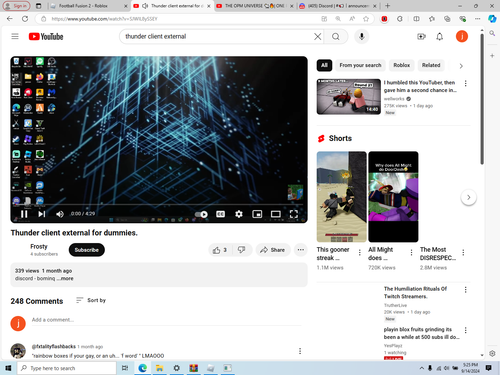Screen dimensions: 500x375
Task: Click the Type here to search box
Action: [x=67, y=368]
